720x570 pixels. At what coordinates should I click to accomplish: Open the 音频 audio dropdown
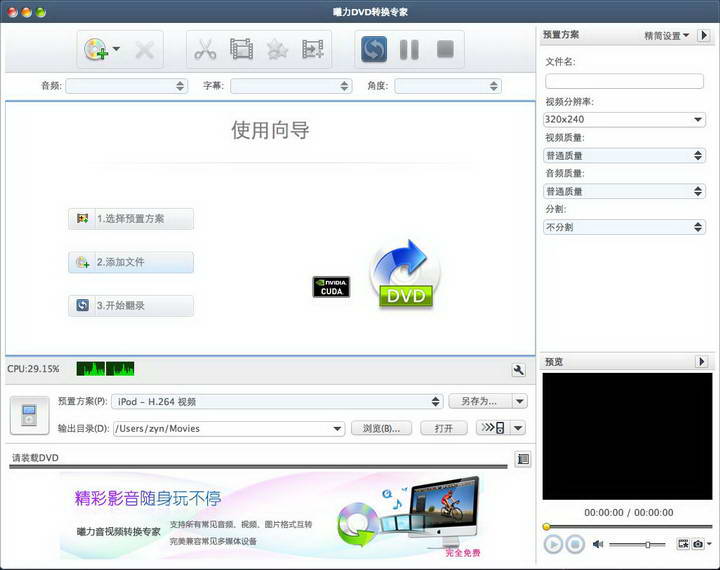[x=127, y=86]
